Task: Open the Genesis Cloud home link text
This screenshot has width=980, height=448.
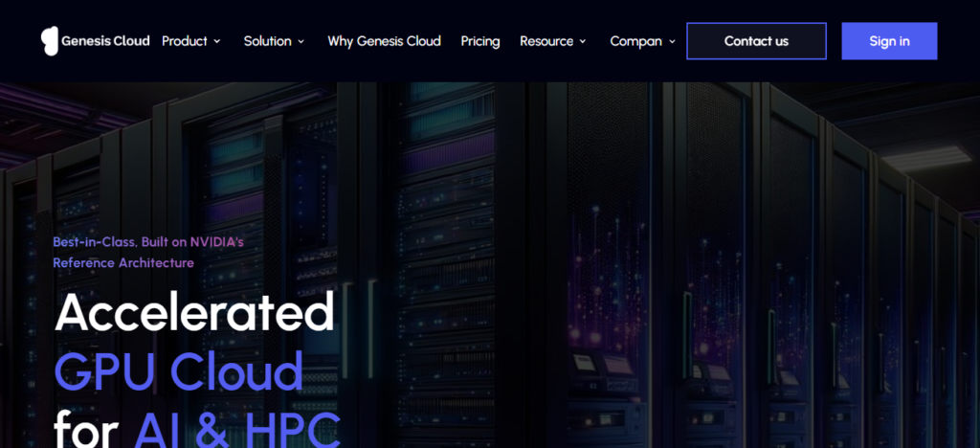Action: [x=105, y=41]
